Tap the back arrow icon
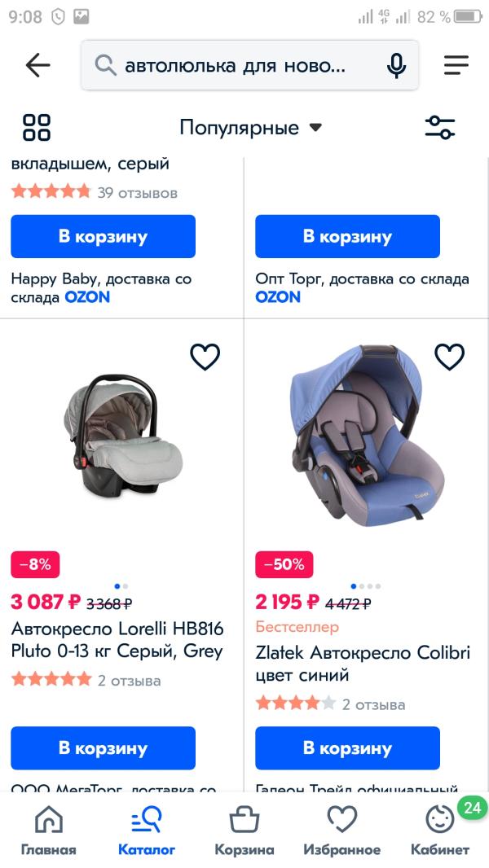This screenshot has height=868, width=489. click(37, 65)
